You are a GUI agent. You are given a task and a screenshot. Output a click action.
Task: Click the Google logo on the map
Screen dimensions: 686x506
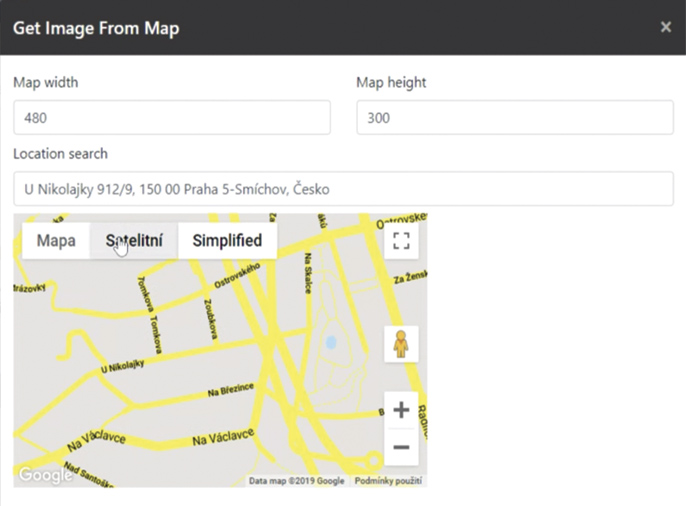[x=45, y=475]
